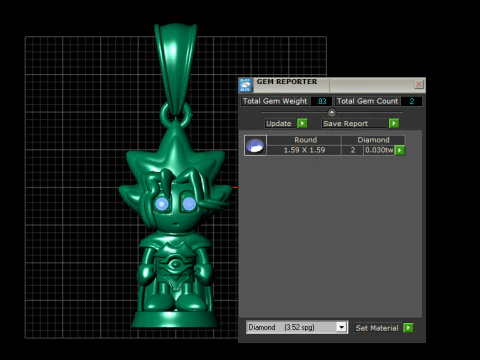The image size is (480, 360).
Task: Click the 1.59 X 1.59 size cell
Action: tap(304, 150)
